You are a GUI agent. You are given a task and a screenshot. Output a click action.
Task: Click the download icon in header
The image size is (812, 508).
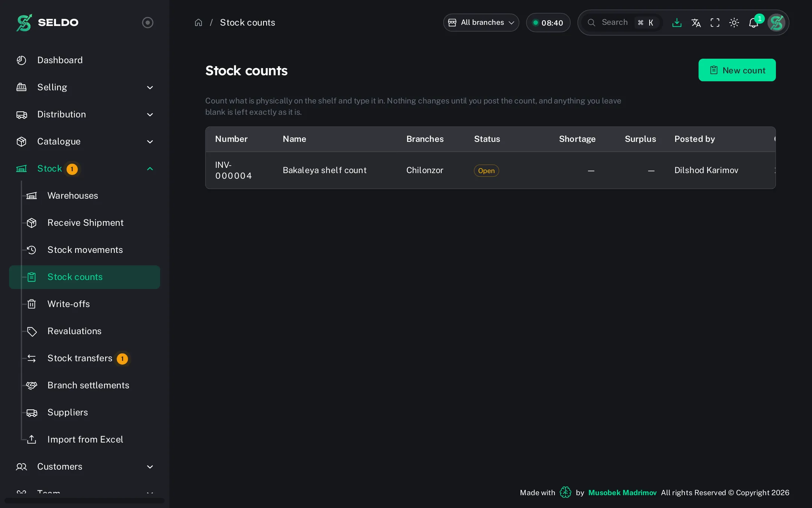pyautogui.click(x=677, y=23)
